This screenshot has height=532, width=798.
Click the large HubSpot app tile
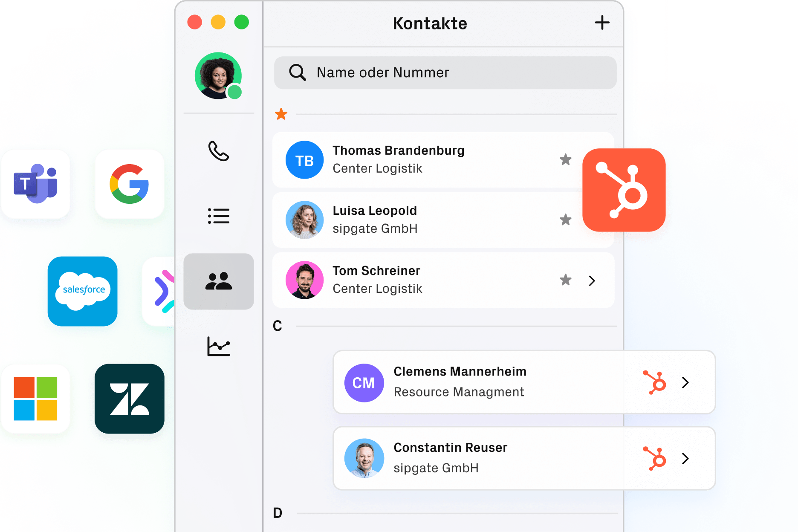point(624,190)
